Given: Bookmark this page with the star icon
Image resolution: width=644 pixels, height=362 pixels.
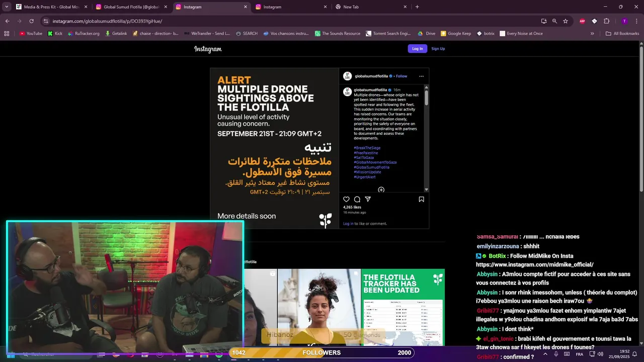Looking at the screenshot, I should coord(566,21).
